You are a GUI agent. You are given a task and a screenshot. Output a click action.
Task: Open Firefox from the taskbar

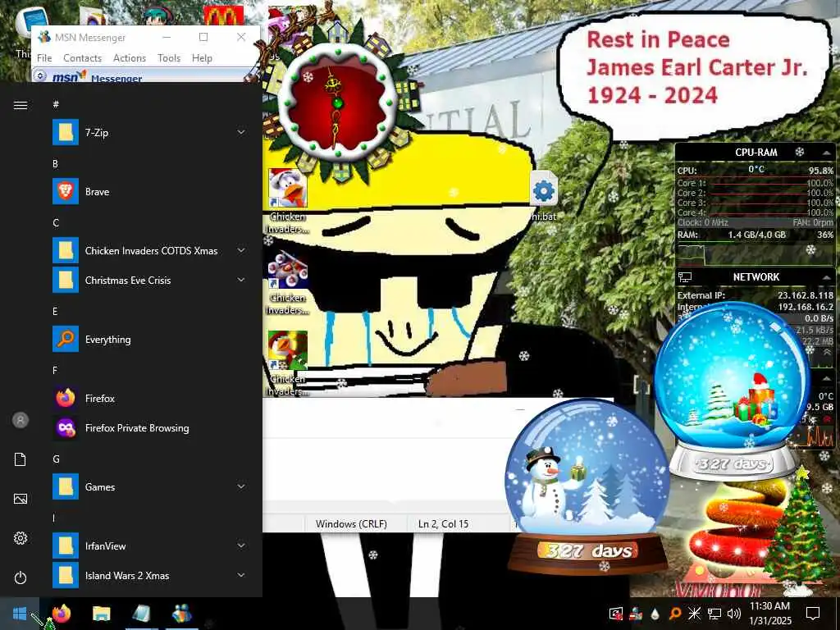[62, 614]
